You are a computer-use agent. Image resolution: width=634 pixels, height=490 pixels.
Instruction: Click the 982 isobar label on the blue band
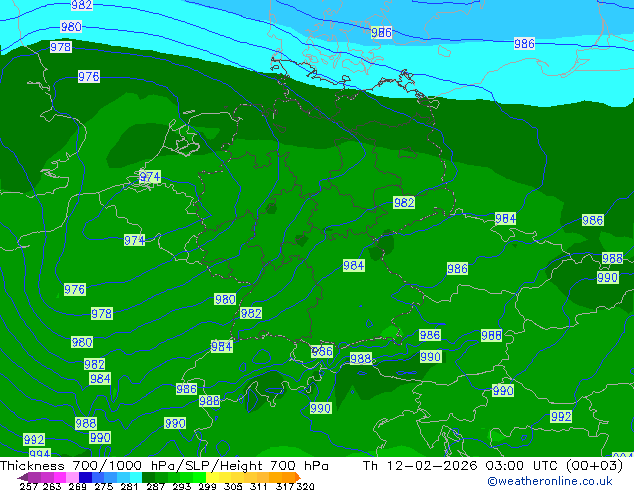(82, 5)
